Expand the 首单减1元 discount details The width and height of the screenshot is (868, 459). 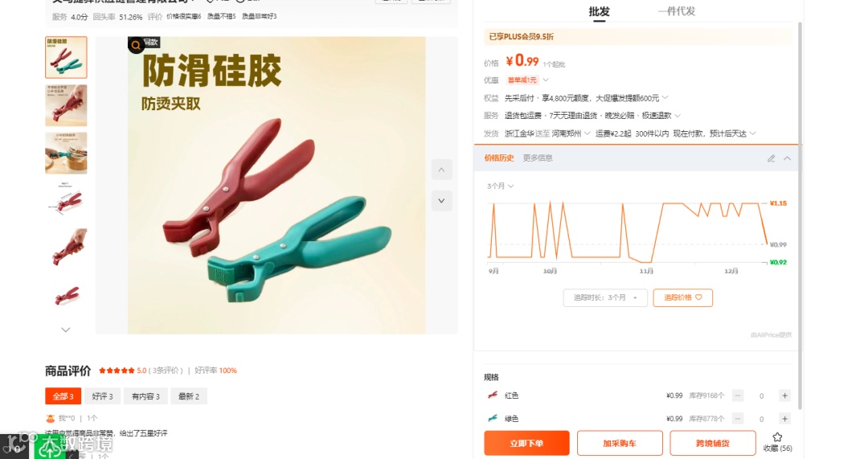(546, 80)
